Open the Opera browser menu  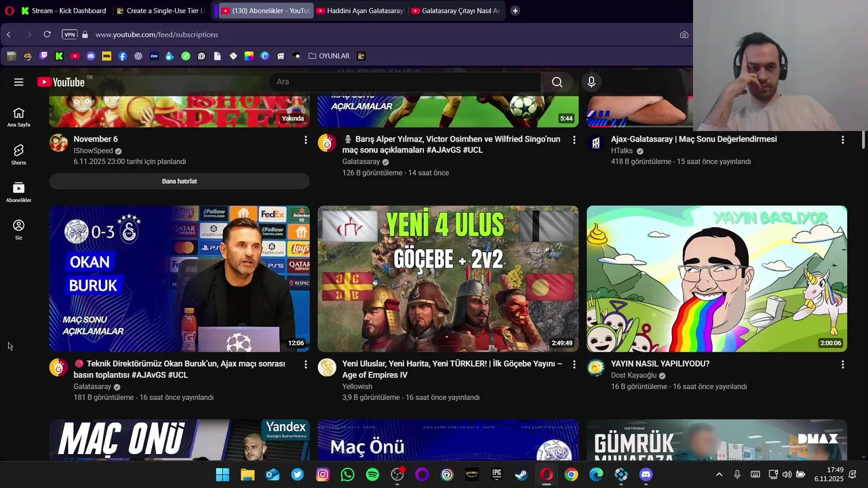[9, 11]
